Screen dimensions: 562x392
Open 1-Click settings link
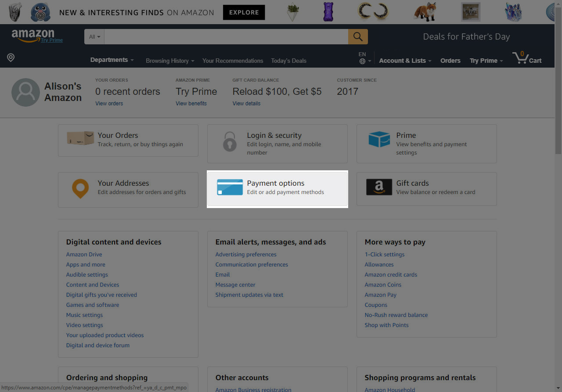point(385,255)
